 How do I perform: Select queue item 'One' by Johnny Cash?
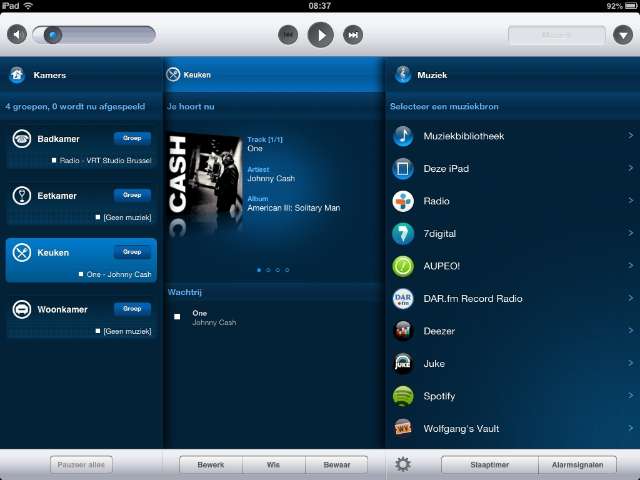point(273,318)
